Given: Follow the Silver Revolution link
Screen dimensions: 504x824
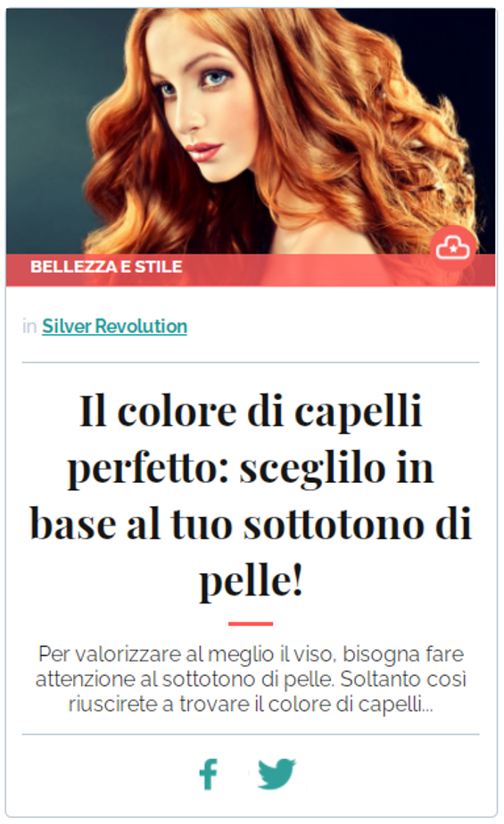Looking at the screenshot, I should click(114, 327).
